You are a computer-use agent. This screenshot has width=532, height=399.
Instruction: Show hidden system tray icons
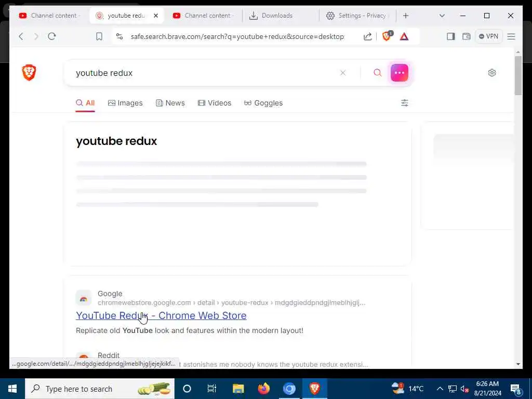point(440,389)
